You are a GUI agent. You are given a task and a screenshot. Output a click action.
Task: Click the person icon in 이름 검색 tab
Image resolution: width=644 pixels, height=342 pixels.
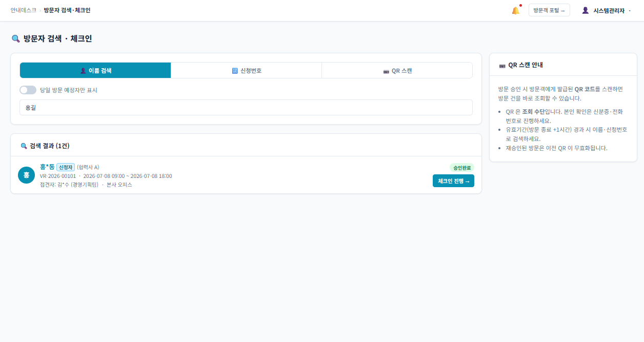point(83,71)
